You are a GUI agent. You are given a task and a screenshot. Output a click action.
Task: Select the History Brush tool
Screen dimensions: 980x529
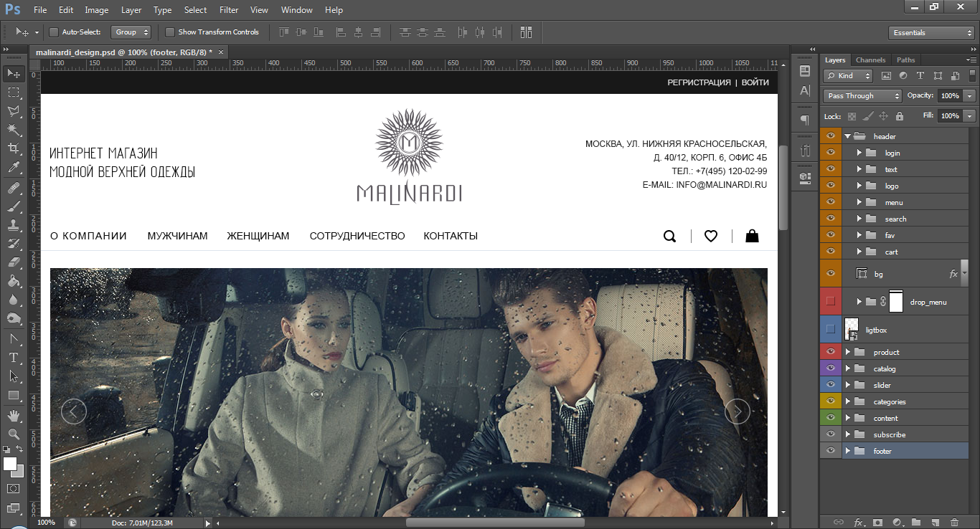[x=14, y=244]
